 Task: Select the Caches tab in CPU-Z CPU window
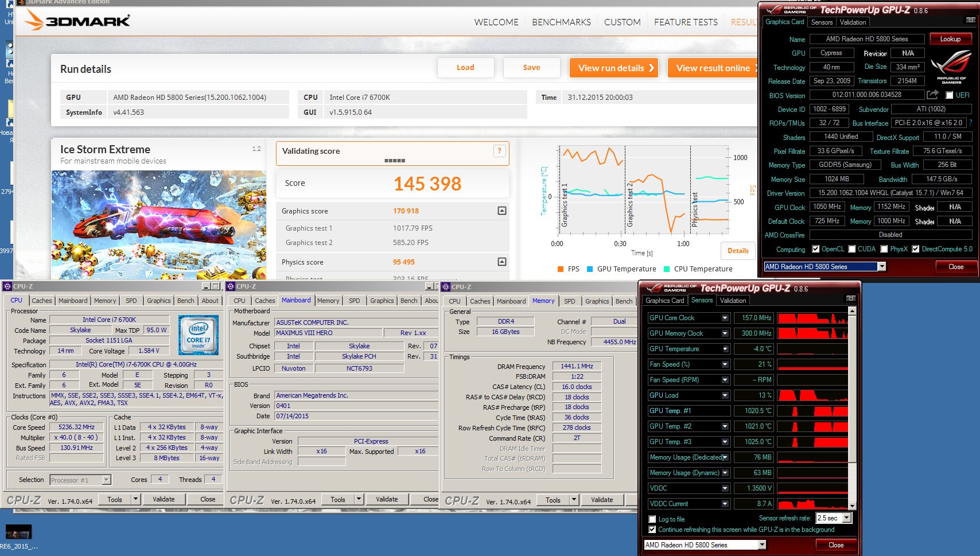[42, 301]
